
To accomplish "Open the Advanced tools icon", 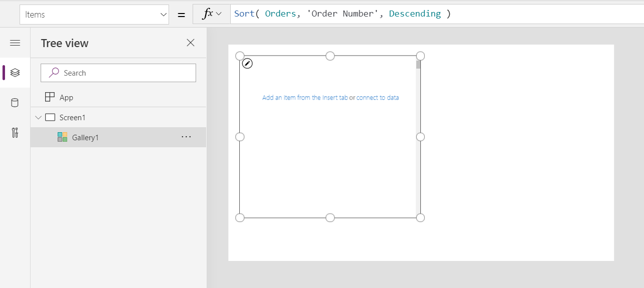I will 15,133.
